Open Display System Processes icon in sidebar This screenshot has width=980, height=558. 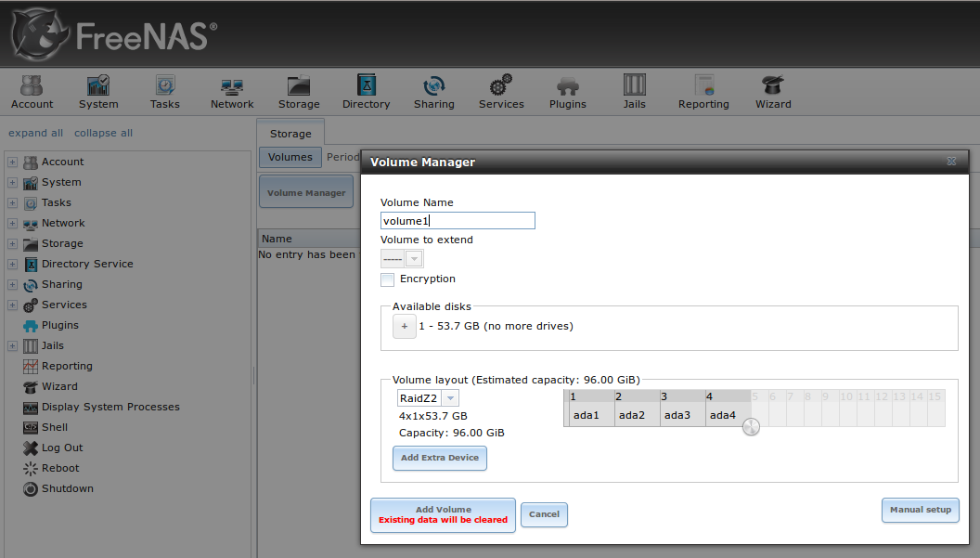31,408
